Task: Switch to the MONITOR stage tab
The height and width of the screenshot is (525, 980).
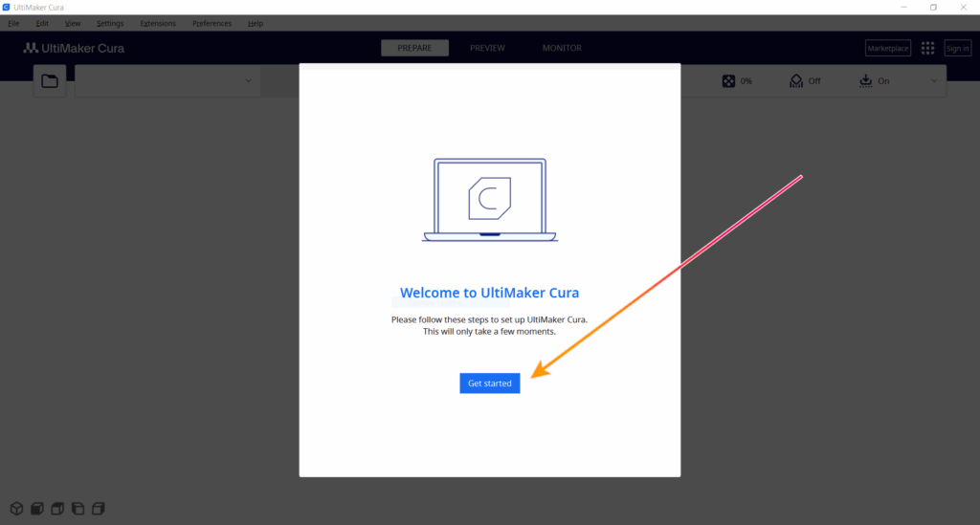Action: coord(562,48)
